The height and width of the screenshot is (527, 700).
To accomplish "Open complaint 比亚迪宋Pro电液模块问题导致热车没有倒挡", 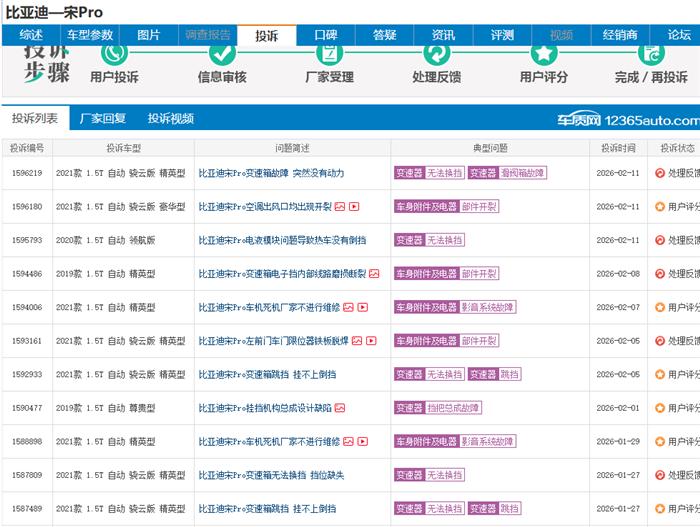I will coord(282,240).
